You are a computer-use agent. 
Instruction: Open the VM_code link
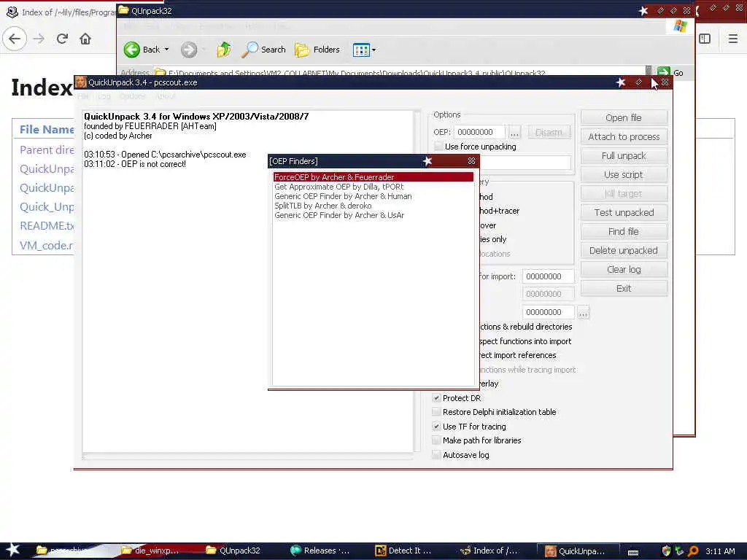(47, 245)
